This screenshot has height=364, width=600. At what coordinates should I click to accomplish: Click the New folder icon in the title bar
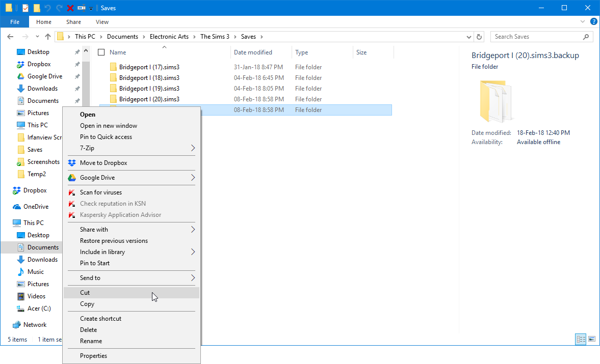click(37, 8)
